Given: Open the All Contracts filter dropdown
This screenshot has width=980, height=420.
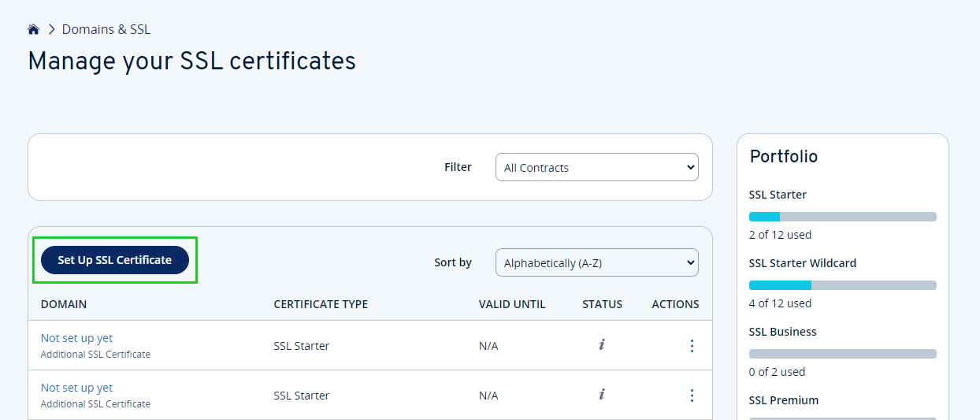Looking at the screenshot, I should coord(596,167).
